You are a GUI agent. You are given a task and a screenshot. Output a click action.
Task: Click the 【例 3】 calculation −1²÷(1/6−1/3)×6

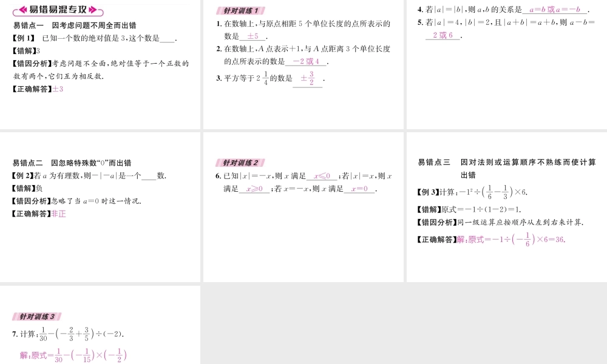coord(472,192)
